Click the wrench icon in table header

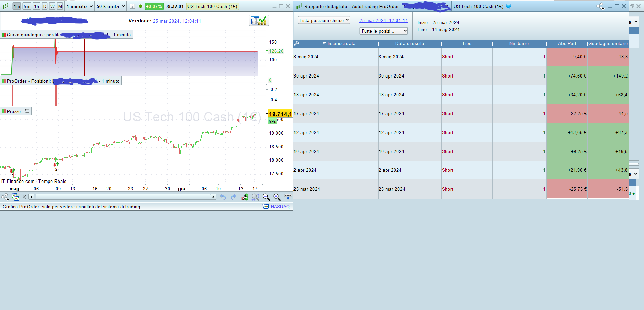(x=297, y=43)
